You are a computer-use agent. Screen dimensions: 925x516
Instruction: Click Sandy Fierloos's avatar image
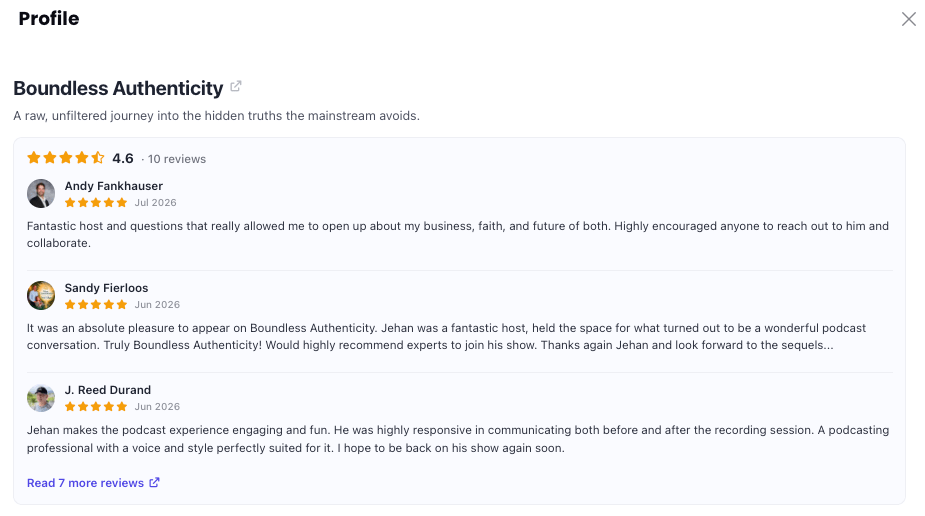click(41, 295)
